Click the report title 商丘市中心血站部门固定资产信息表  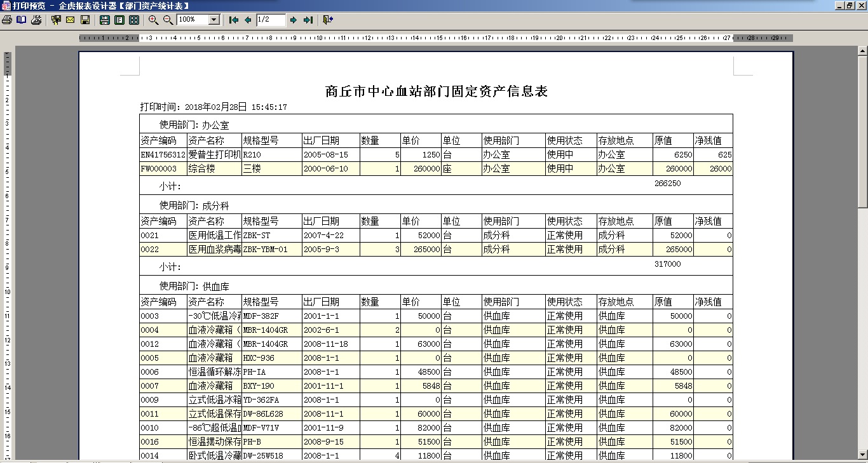coord(436,91)
